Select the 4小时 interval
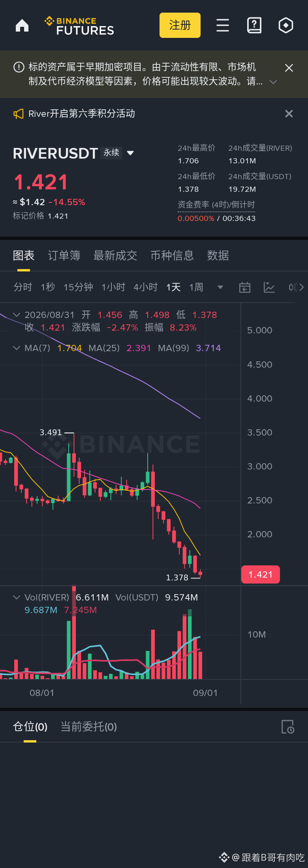This screenshot has width=308, height=868. (145, 287)
